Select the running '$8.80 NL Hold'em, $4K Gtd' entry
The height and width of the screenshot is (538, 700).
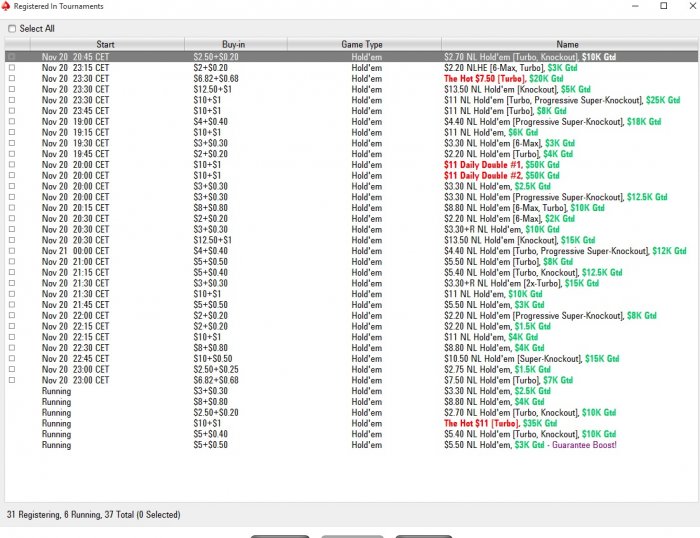point(494,402)
